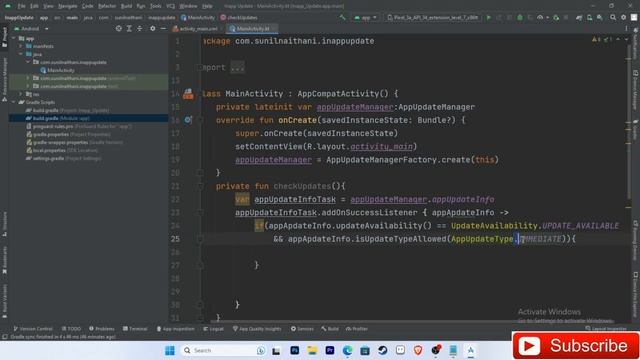Click Select Opened File target icon

click(x=118, y=29)
